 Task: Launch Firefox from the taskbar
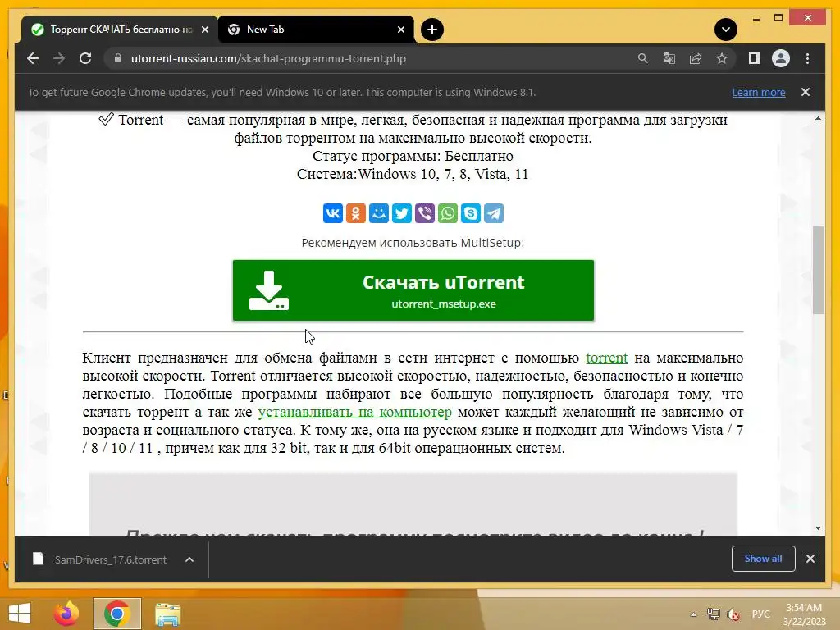[66, 614]
